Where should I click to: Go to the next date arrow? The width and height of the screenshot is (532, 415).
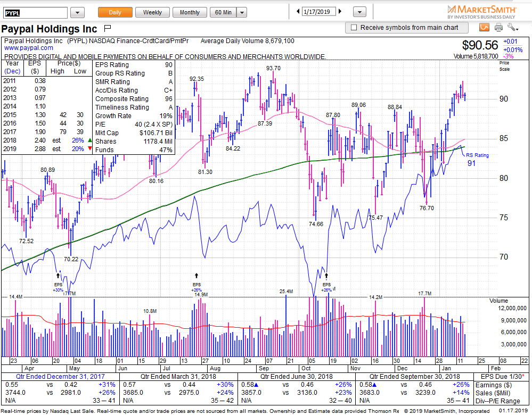[340, 12]
